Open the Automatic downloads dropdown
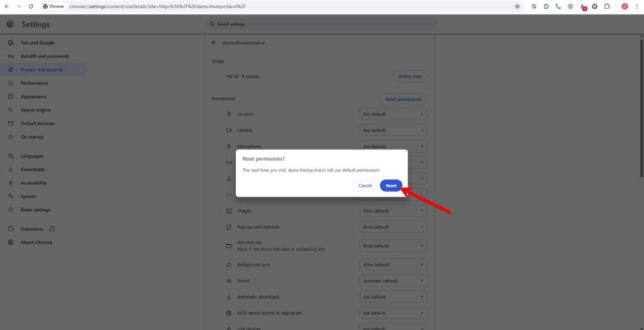Screen dimensions: 644x330 pos(393,297)
